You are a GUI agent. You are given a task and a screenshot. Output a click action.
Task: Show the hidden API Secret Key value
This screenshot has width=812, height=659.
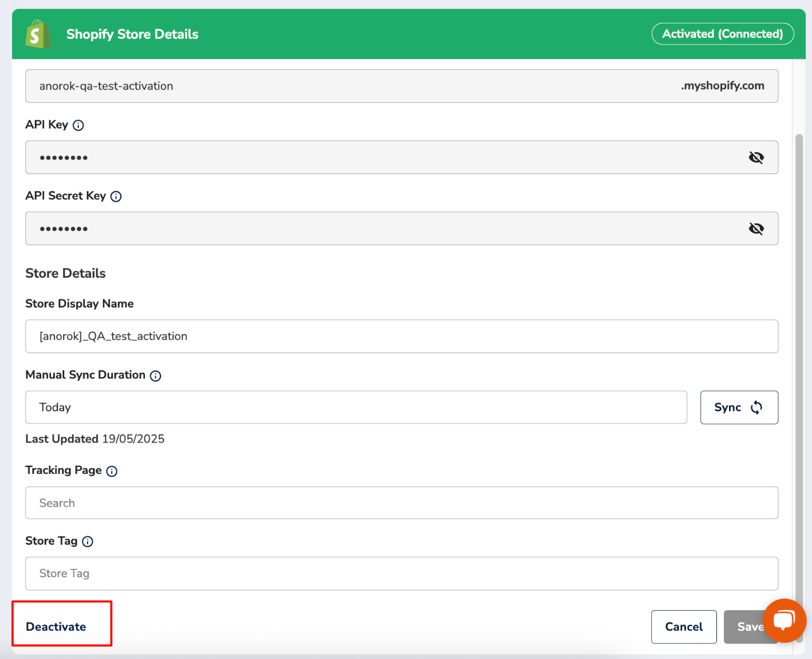[756, 228]
